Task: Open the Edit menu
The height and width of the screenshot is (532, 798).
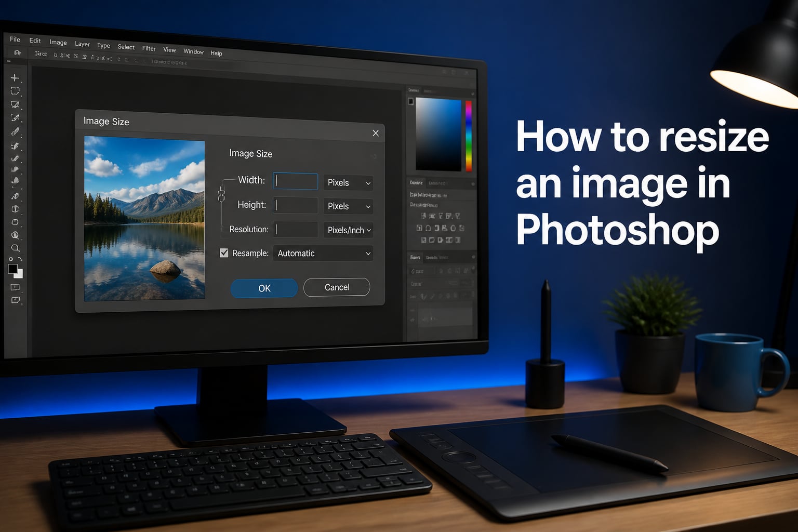Action: point(35,41)
